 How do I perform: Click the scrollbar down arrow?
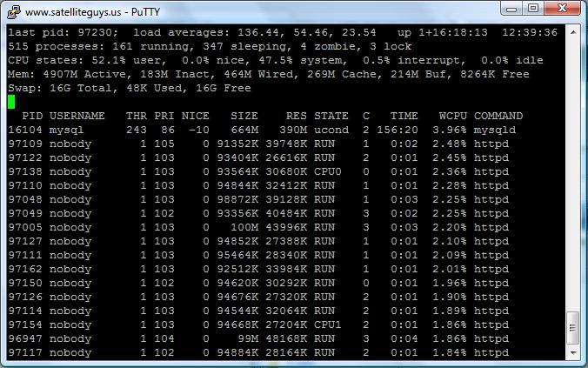[573, 352]
